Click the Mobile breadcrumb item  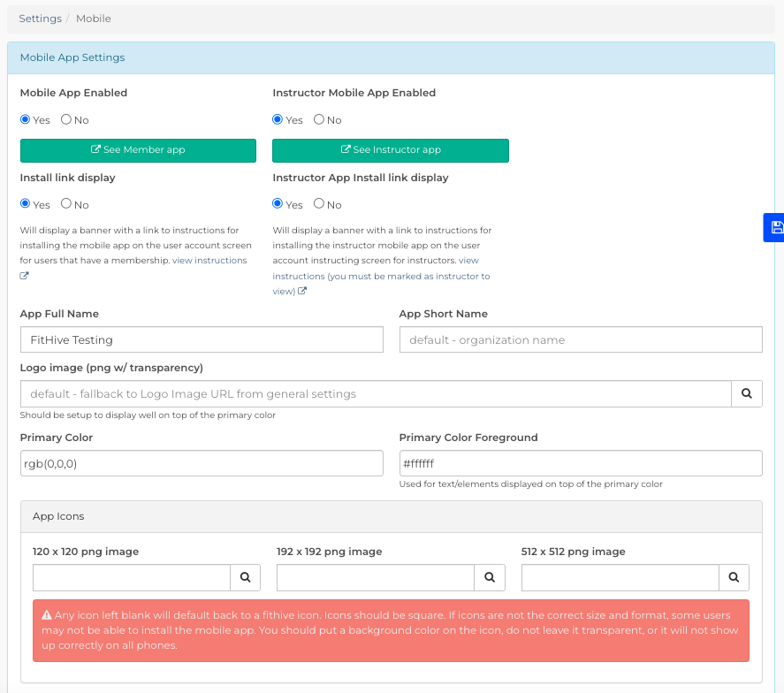pyautogui.click(x=94, y=19)
